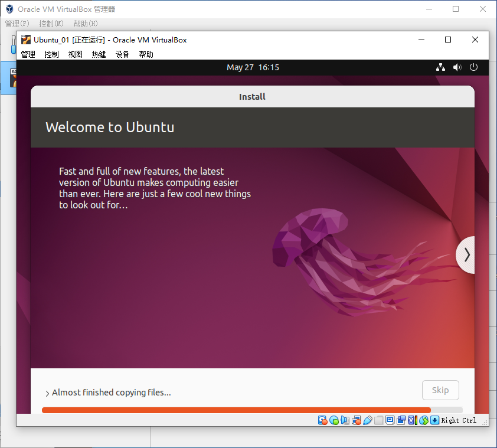Open Ubuntu network indicator in top bar
This screenshot has width=497, height=448.
(440, 67)
